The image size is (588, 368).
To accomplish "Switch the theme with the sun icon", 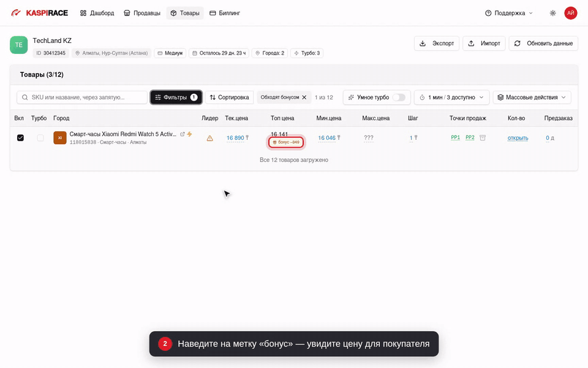I will [x=552, y=13].
